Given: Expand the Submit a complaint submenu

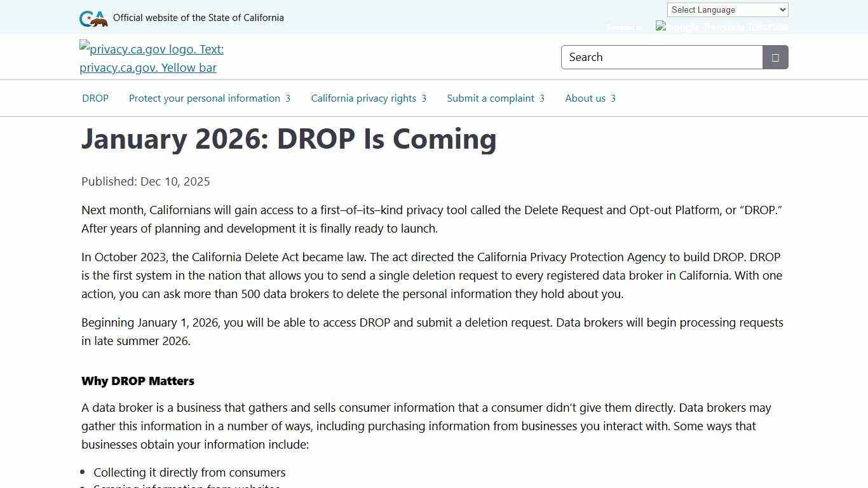Looking at the screenshot, I should [x=542, y=98].
